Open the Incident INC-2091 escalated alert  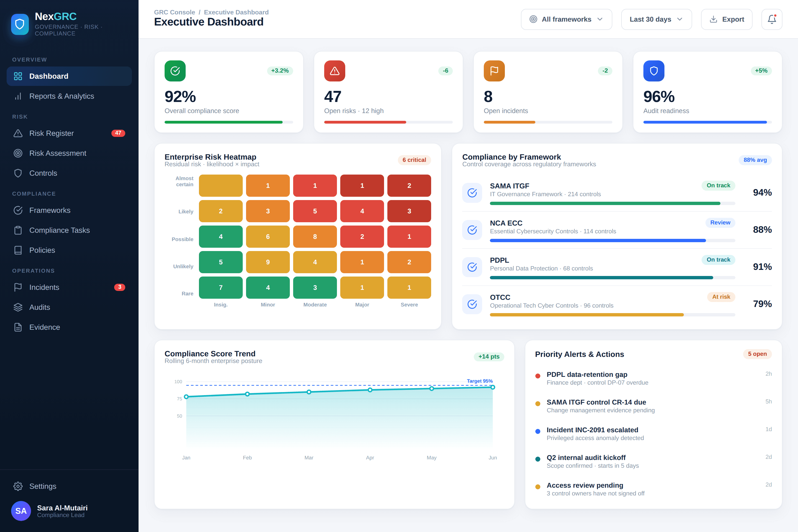click(x=653, y=434)
